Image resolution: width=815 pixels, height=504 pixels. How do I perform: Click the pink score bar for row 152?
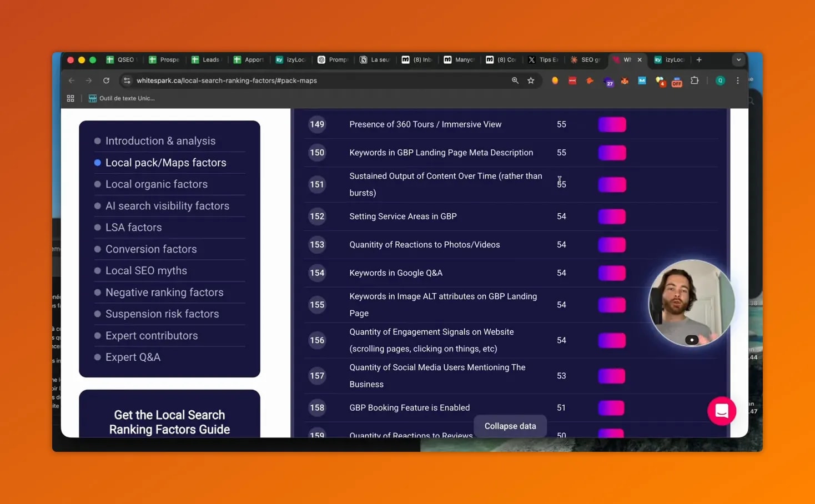[611, 216]
